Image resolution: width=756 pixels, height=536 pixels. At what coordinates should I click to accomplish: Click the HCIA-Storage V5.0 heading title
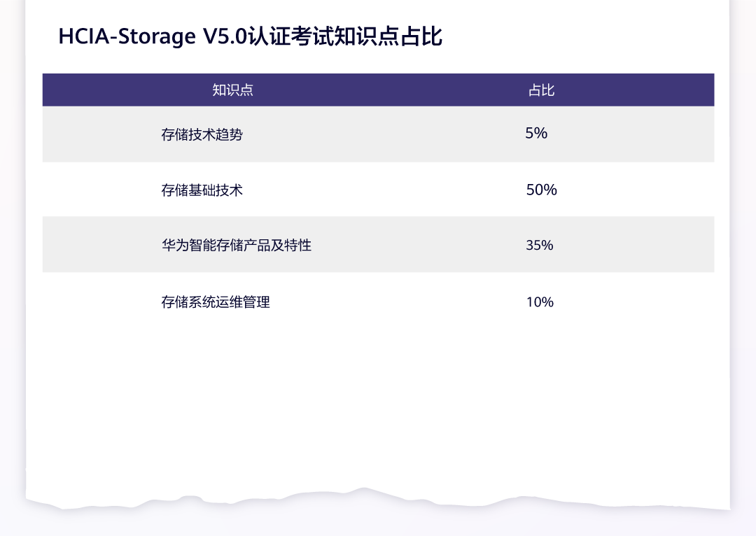250,36
